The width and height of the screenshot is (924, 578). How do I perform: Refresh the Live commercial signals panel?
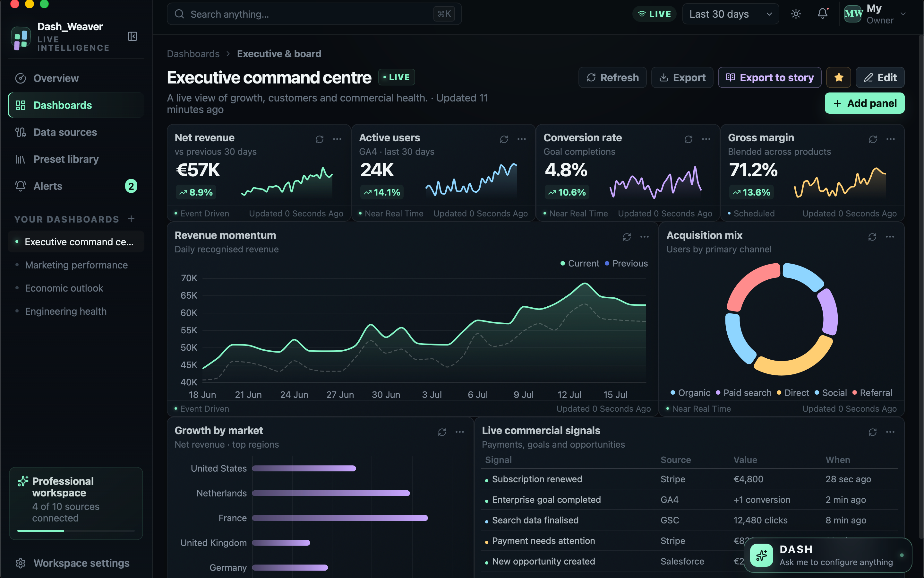tap(872, 432)
